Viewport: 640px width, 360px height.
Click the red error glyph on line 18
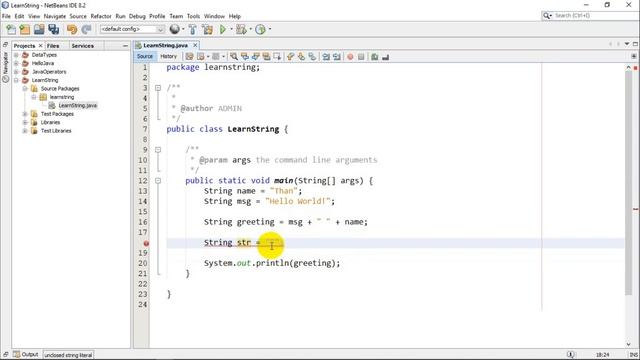pyautogui.click(x=146, y=243)
